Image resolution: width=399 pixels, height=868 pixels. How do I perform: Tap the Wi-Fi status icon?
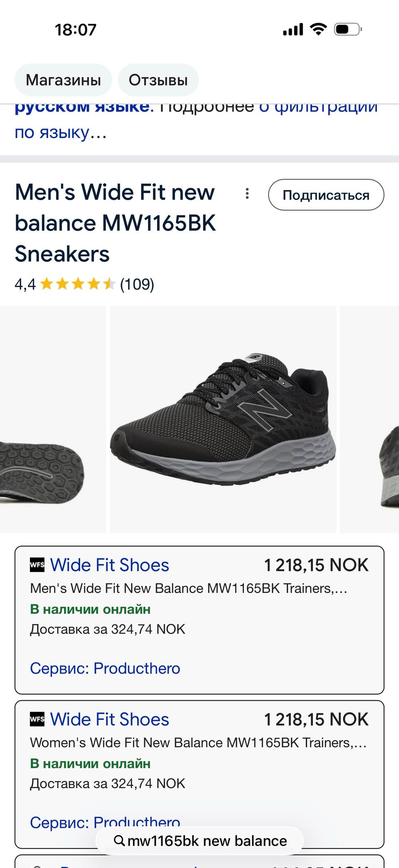[x=318, y=30]
